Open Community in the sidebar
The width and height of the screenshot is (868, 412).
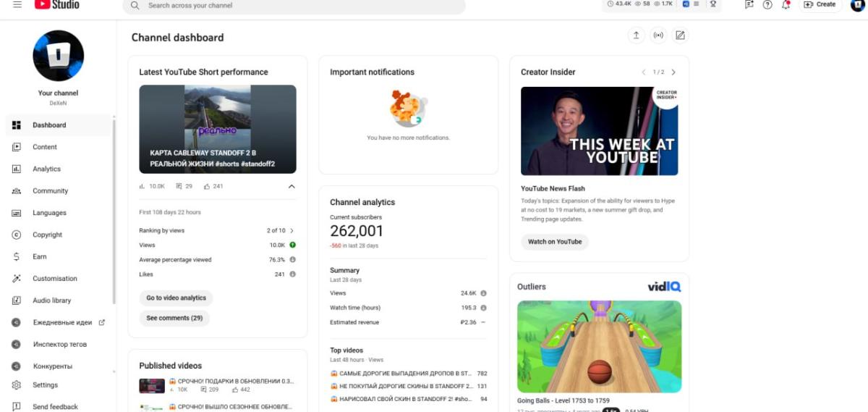[x=59, y=191]
